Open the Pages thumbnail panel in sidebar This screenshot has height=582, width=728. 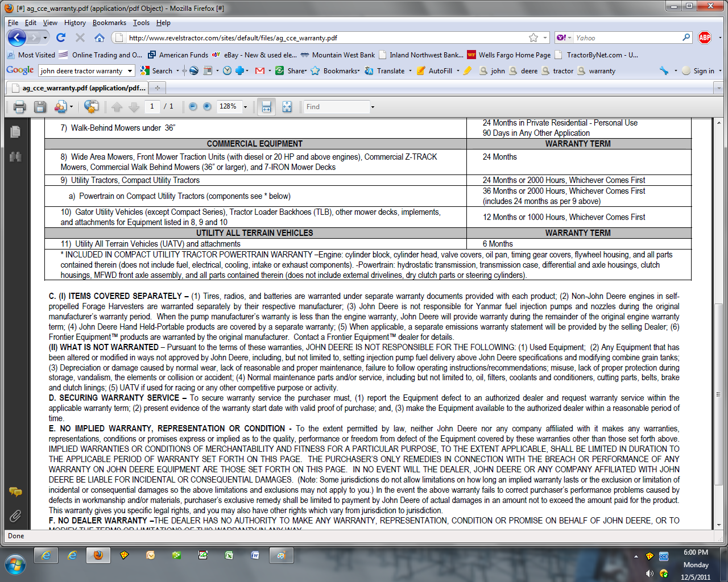tap(15, 132)
